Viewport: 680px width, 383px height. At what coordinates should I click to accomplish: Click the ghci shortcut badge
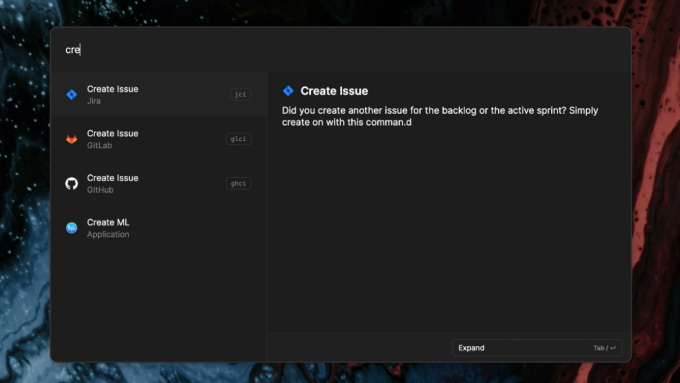click(239, 183)
